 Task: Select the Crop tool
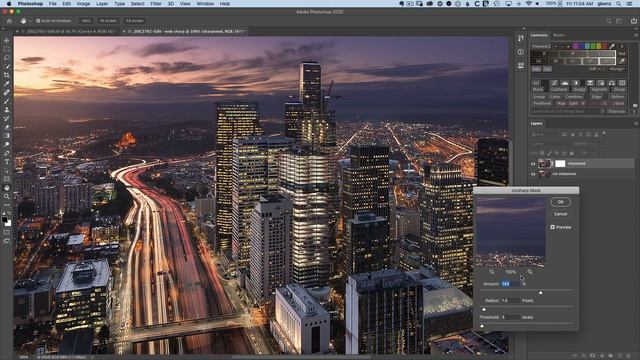click(7, 75)
